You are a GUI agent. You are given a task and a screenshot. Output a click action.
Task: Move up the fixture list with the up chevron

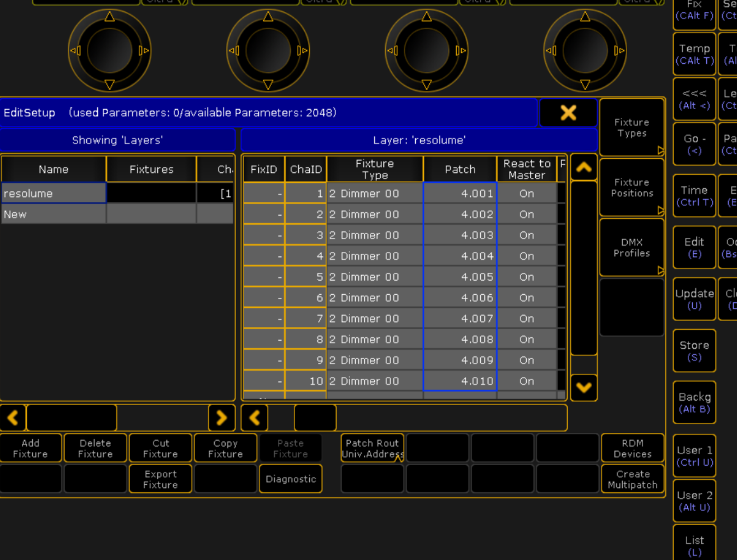pos(584,168)
